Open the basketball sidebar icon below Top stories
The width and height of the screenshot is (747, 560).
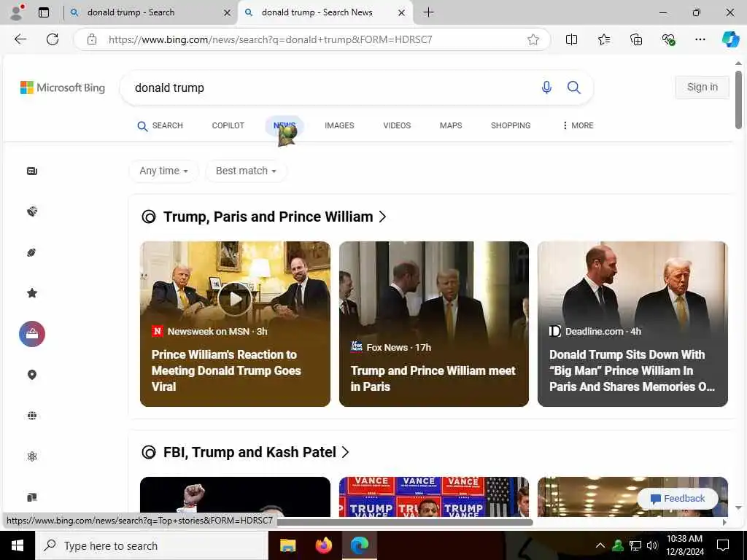click(32, 211)
